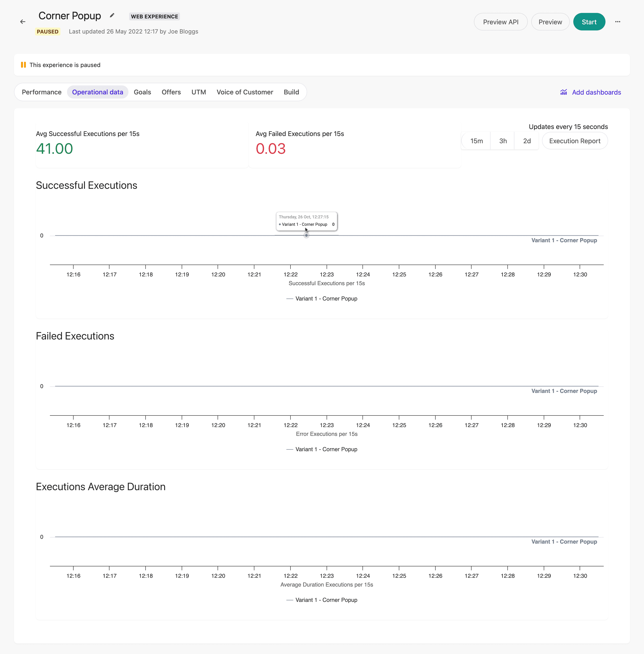Click the orange pause status icon

click(x=23, y=65)
